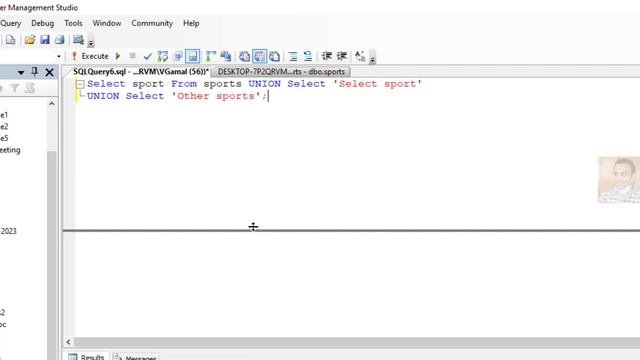Screen dimensions: 640x360
Task: Open the Query menu
Action: 10,24
